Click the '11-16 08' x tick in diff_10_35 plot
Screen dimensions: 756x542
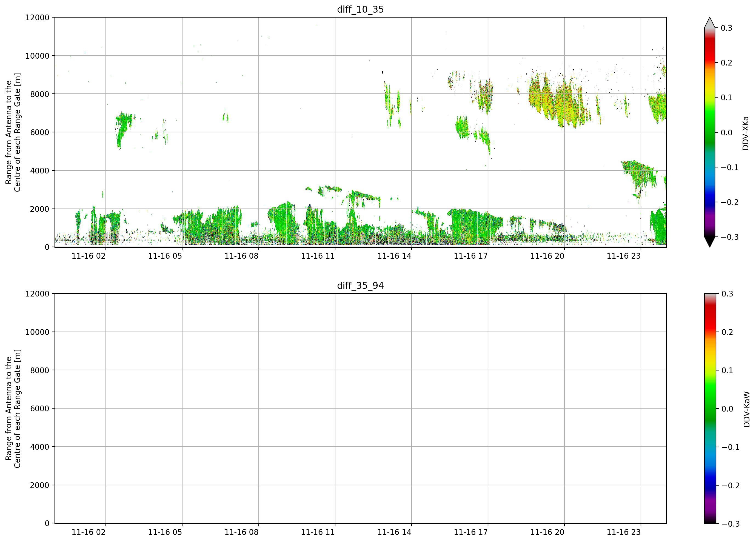click(241, 256)
